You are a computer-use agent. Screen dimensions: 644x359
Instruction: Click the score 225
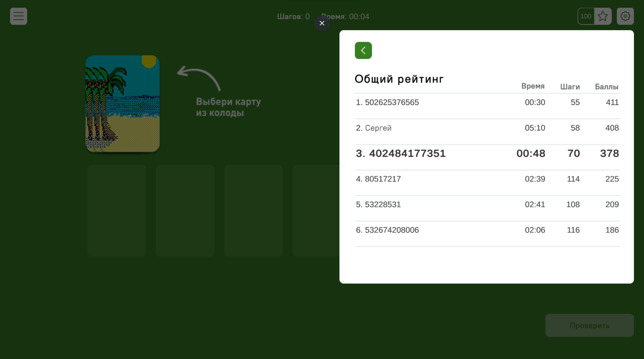[612, 179]
